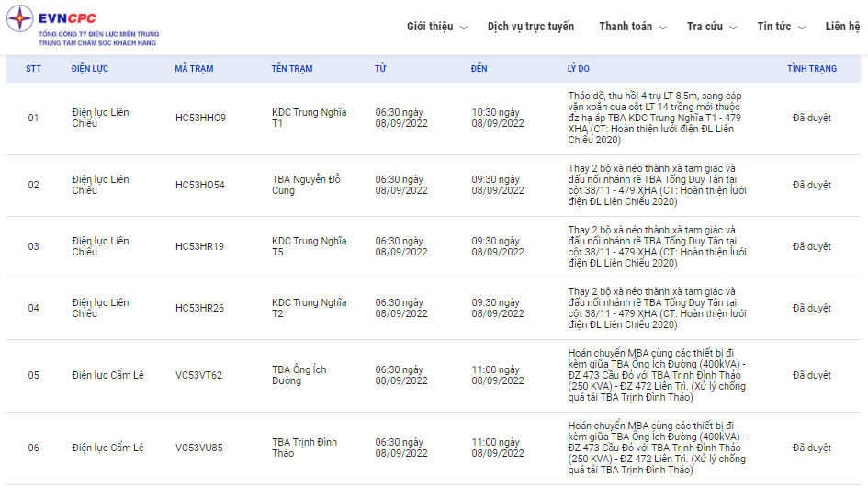
Task: Click the MÃ TRẠM column header
Action: tap(194, 69)
